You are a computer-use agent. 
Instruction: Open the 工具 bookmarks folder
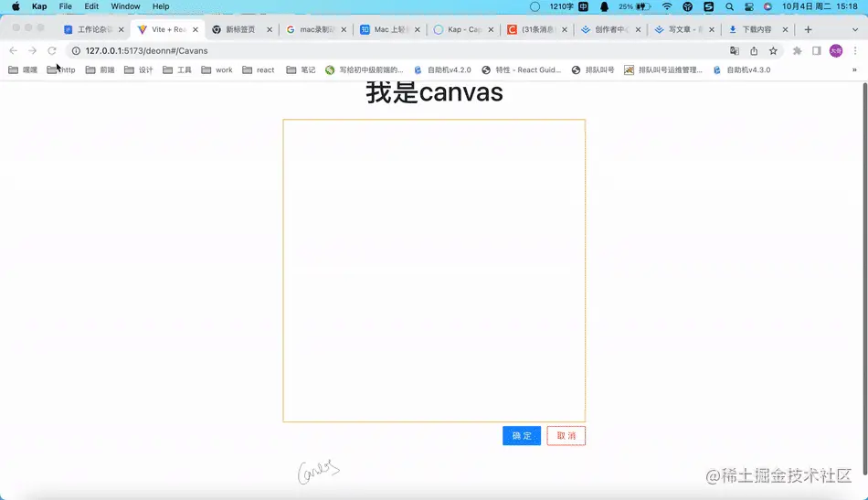[177, 69]
